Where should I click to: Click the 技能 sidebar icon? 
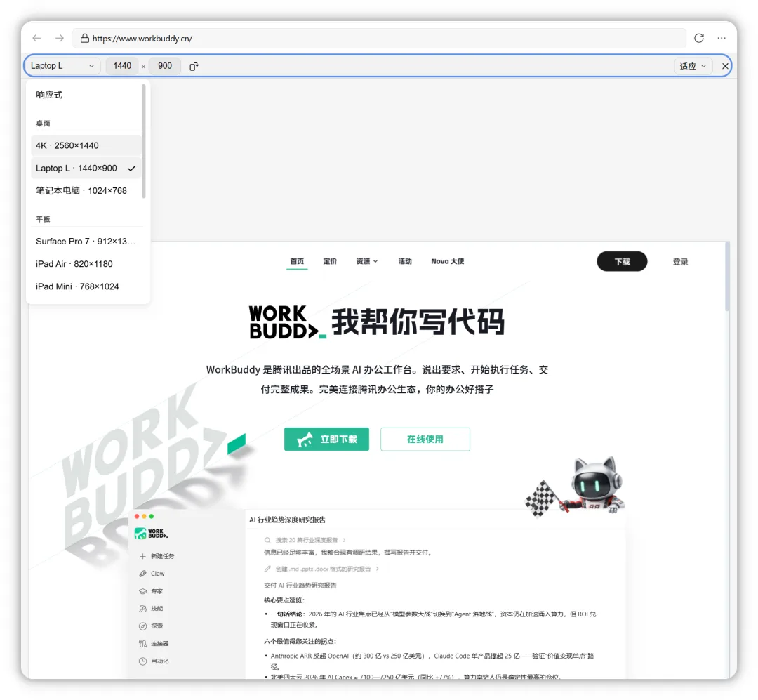142,609
